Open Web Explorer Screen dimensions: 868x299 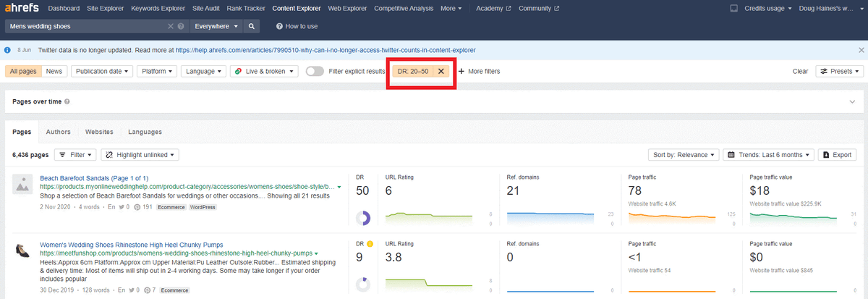click(x=348, y=9)
